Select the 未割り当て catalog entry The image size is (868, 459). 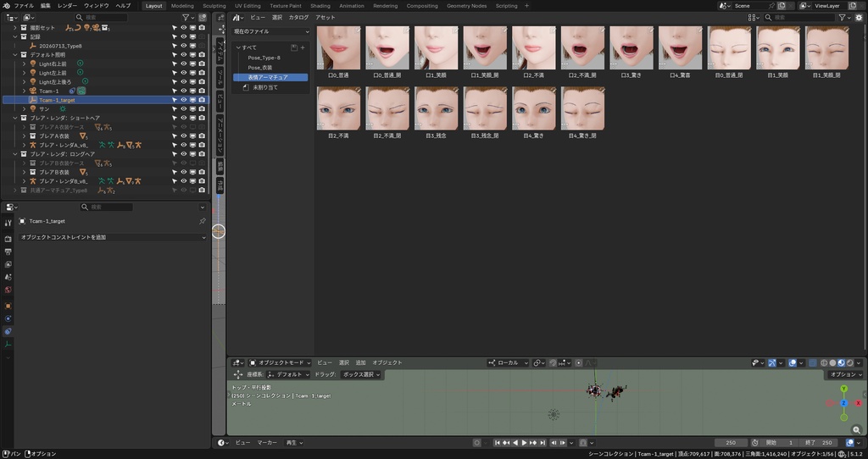[x=265, y=87]
